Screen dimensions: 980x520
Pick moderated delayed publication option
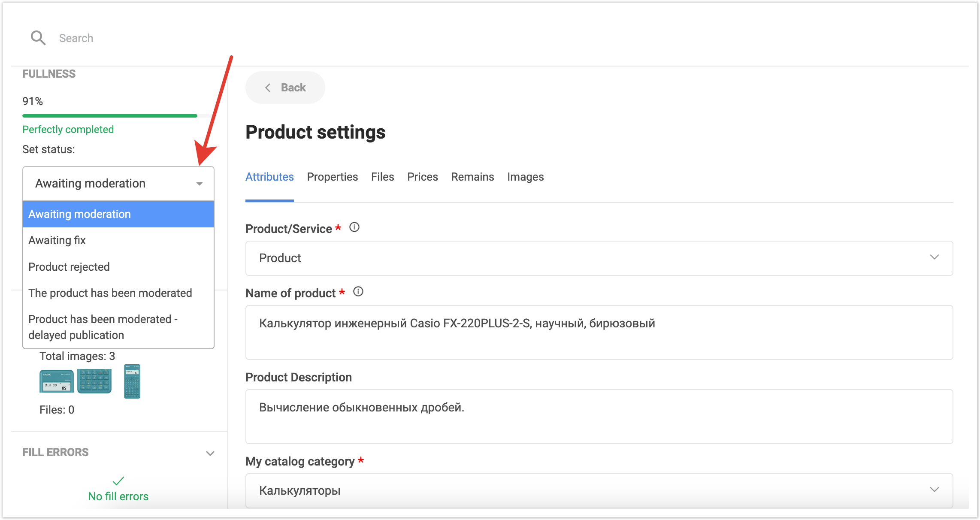[103, 327]
